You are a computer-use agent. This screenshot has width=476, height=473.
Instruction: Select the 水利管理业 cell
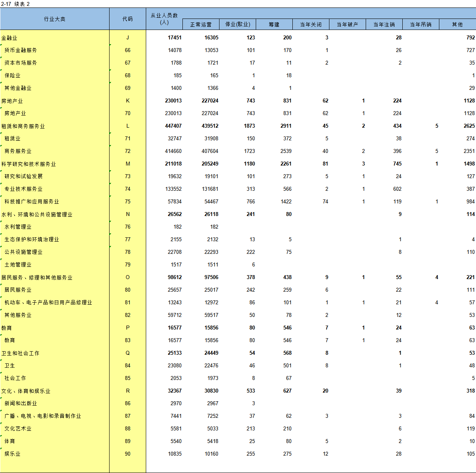click(55, 227)
